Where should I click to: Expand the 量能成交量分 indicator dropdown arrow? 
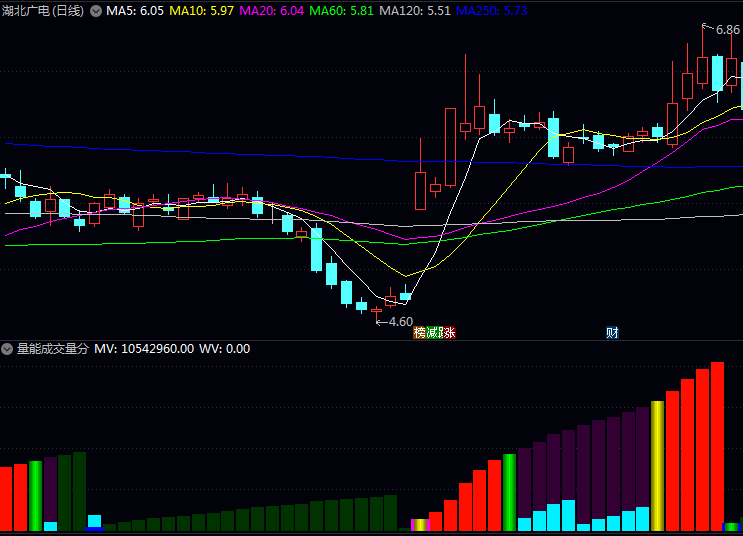click(8, 349)
